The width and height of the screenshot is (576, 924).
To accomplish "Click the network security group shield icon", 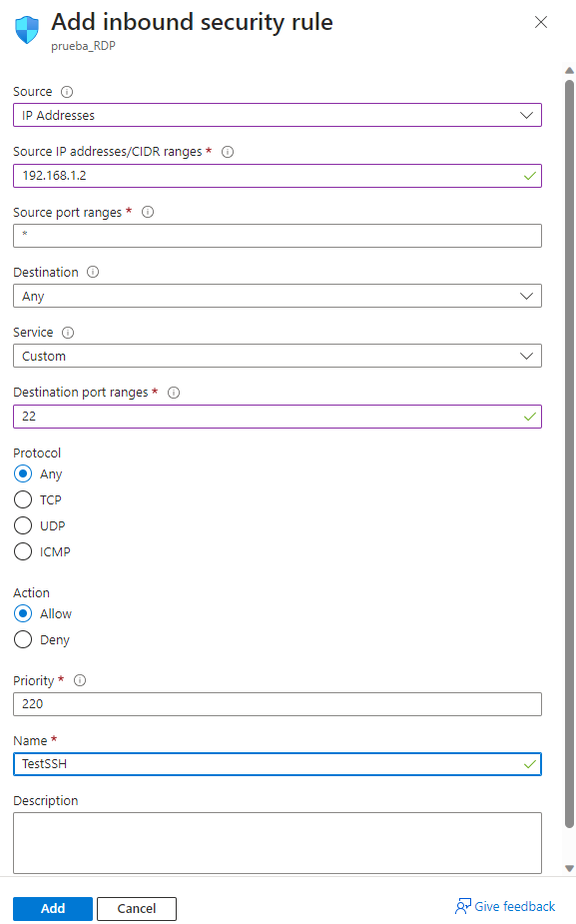I will (27, 30).
